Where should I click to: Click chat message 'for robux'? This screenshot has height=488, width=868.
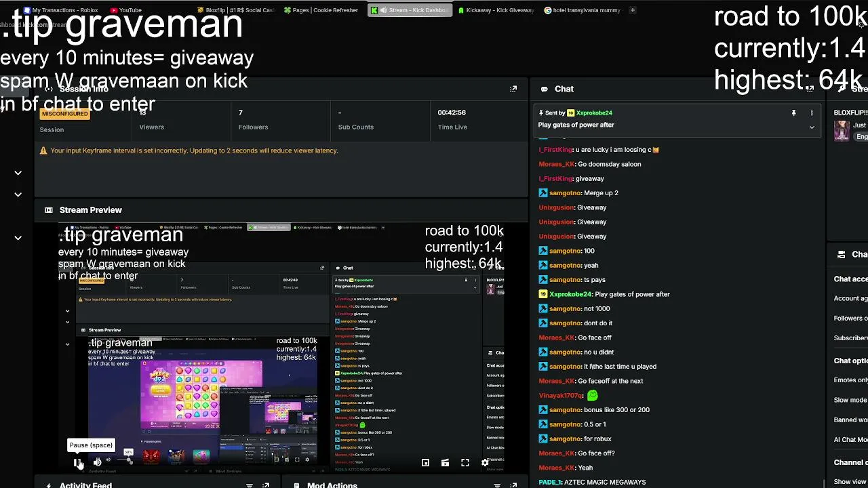click(598, 439)
